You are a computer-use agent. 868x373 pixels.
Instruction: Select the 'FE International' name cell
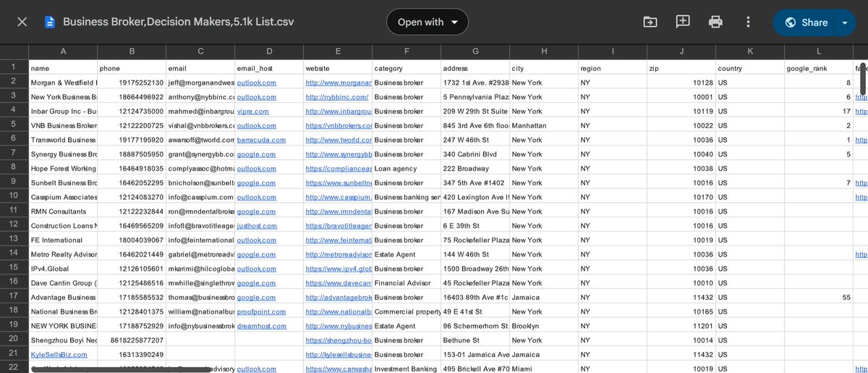tap(63, 240)
